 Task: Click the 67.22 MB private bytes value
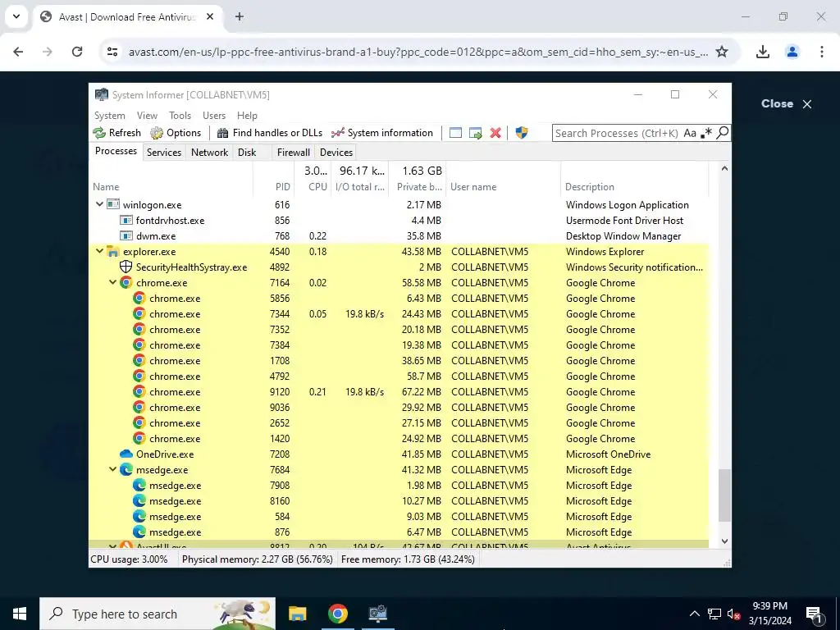tap(422, 391)
